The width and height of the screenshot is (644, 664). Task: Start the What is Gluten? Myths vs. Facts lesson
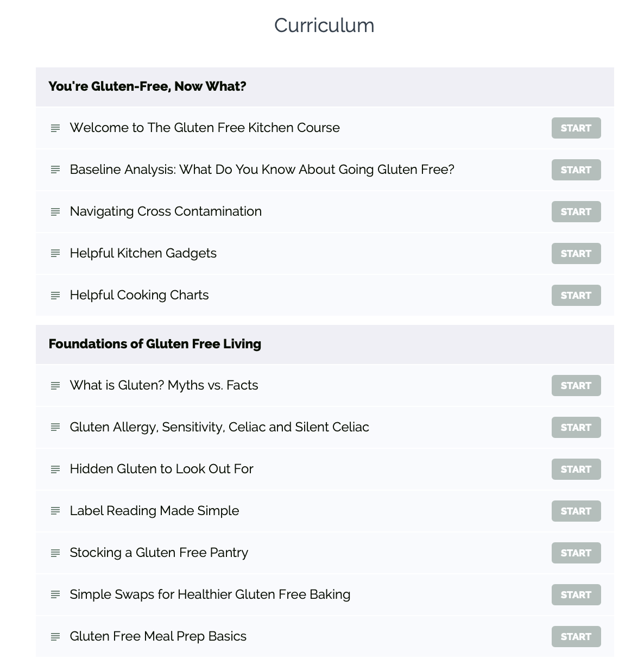click(576, 385)
